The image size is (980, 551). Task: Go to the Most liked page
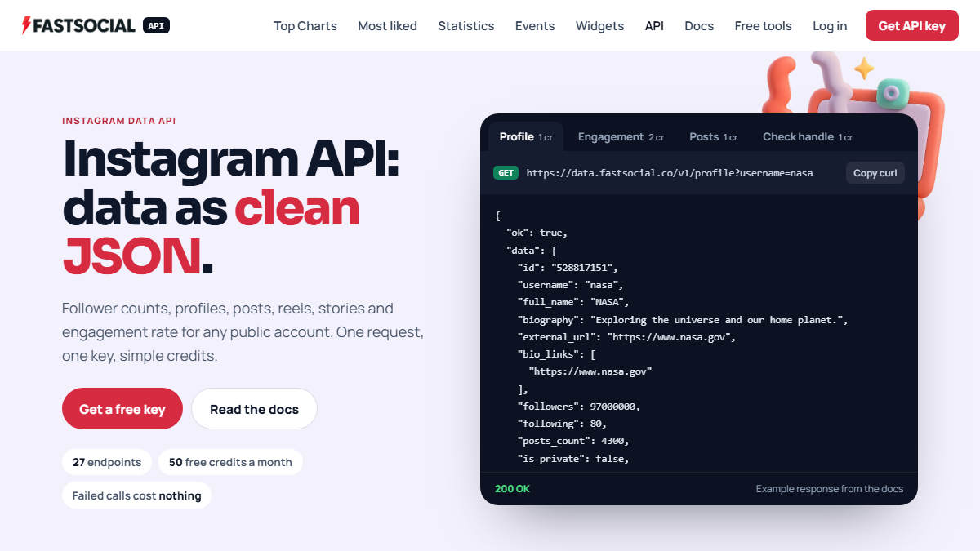pyautogui.click(x=387, y=26)
